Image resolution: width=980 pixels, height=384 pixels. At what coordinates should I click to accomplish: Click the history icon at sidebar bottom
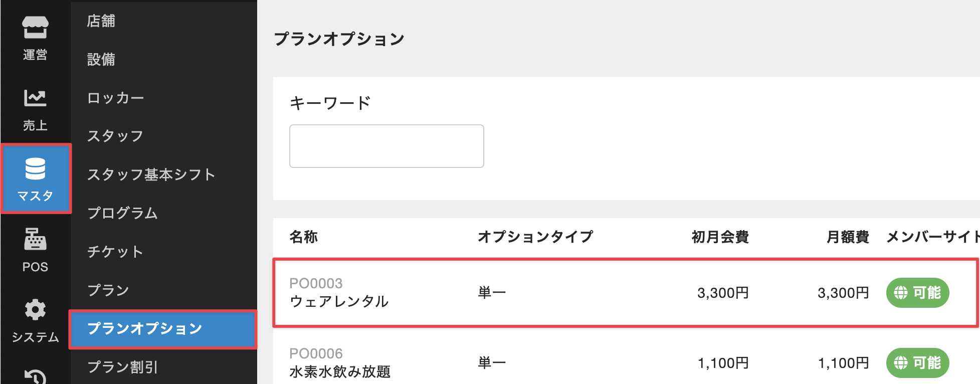tap(35, 376)
